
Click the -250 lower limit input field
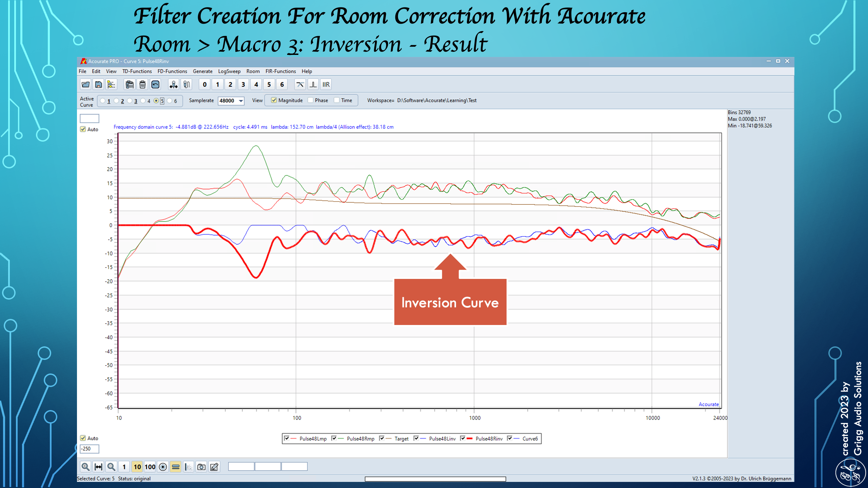(x=90, y=449)
